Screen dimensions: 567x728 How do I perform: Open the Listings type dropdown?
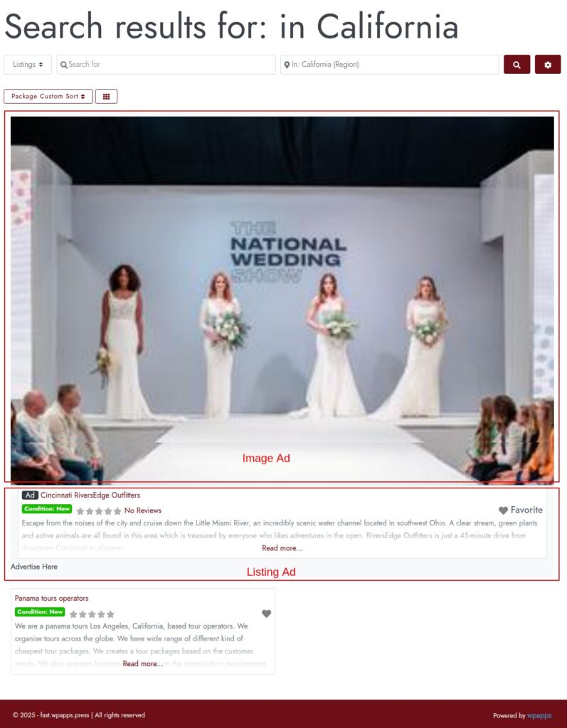click(x=28, y=65)
